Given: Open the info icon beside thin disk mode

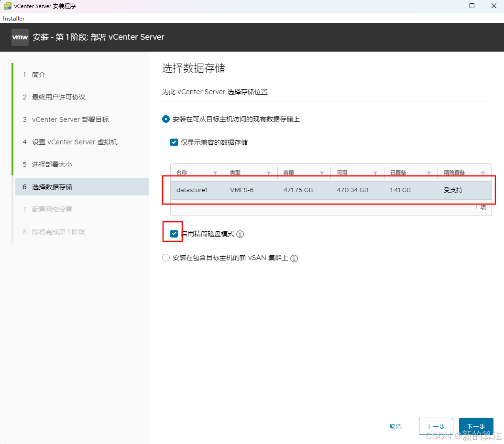Looking at the screenshot, I should click(240, 234).
